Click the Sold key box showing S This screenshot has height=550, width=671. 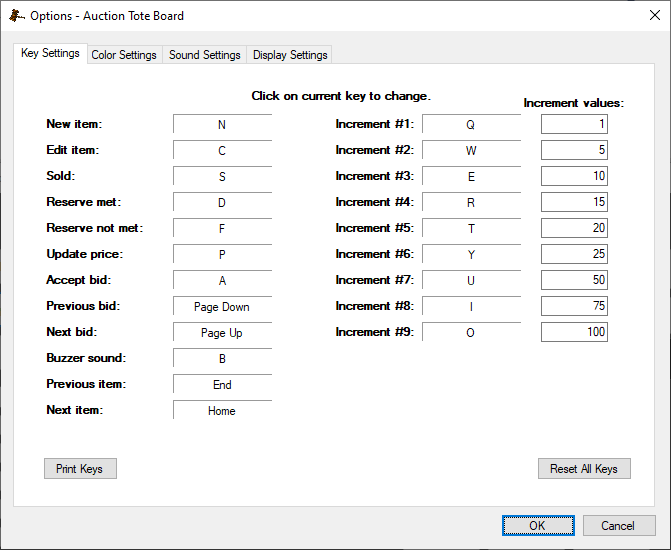(222, 177)
